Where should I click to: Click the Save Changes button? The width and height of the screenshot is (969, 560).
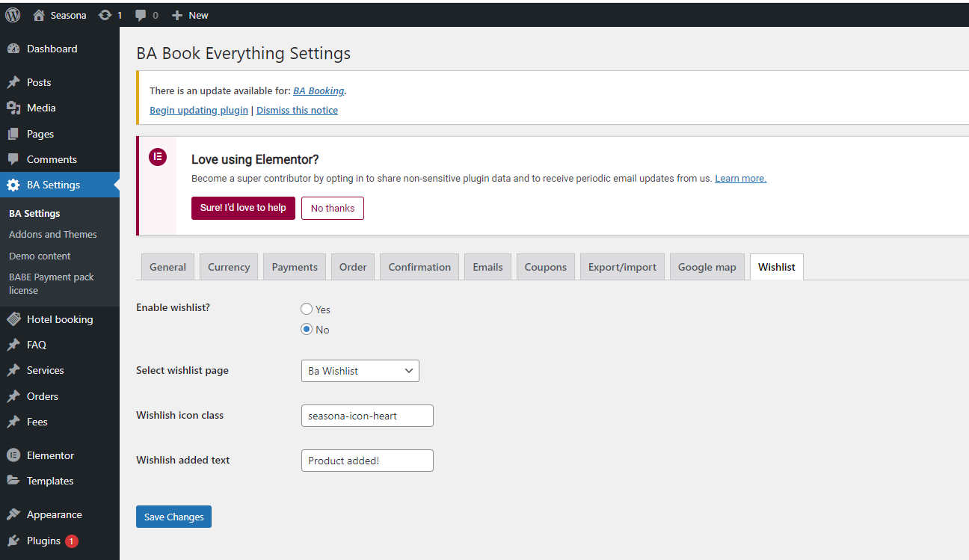pyautogui.click(x=173, y=517)
